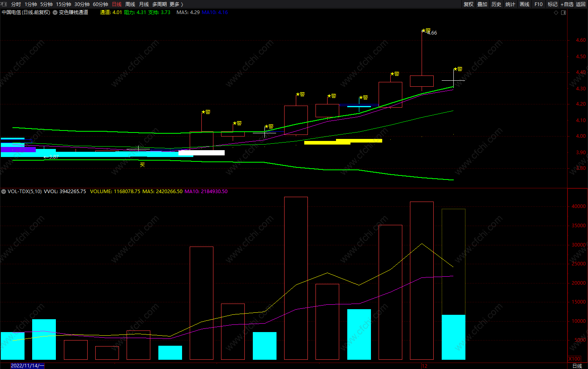
Task: Click the 40000 volume axis value
Action: 579,206
